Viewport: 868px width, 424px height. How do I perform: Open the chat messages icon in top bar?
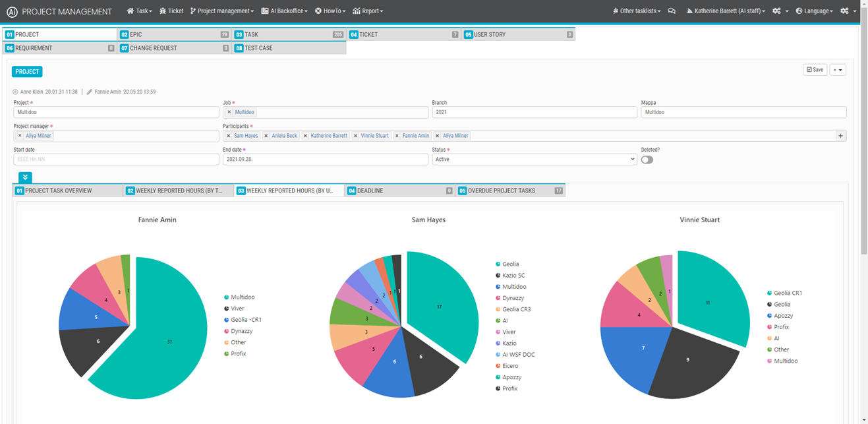point(672,11)
